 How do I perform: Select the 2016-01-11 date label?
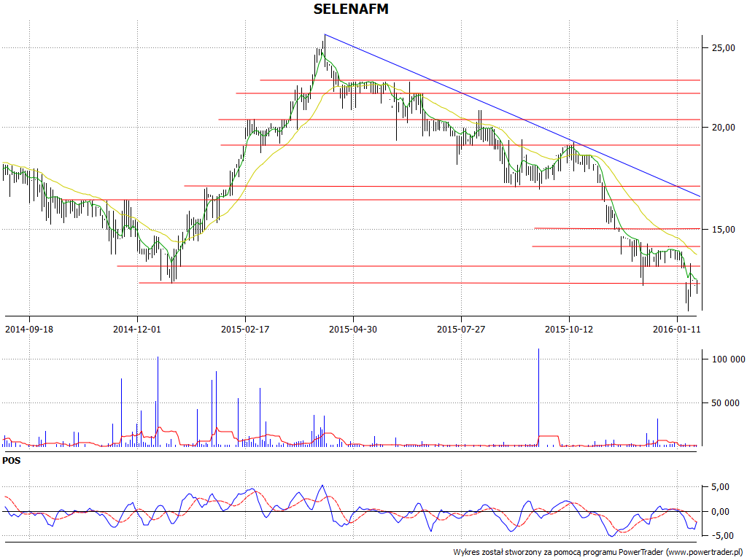pos(677,329)
